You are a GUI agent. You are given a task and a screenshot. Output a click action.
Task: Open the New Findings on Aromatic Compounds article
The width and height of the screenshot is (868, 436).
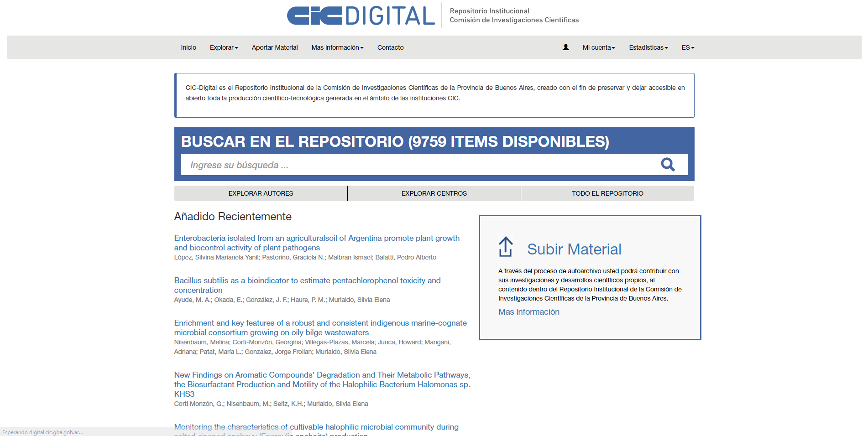[322, 384]
